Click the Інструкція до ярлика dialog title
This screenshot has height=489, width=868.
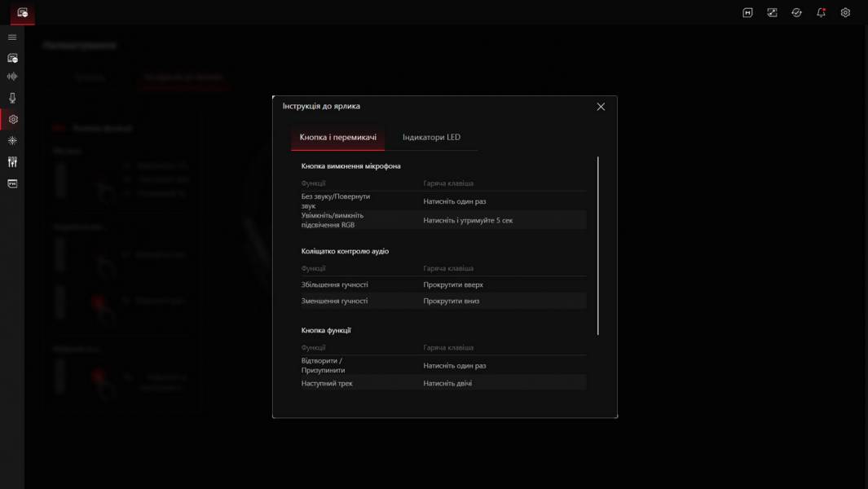(321, 106)
